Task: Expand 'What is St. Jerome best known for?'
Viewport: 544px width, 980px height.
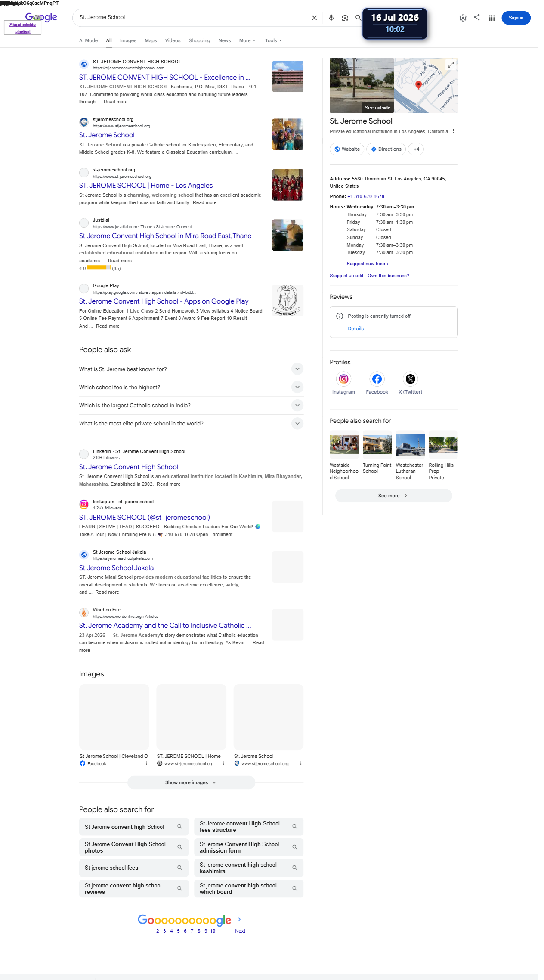Action: (191, 369)
